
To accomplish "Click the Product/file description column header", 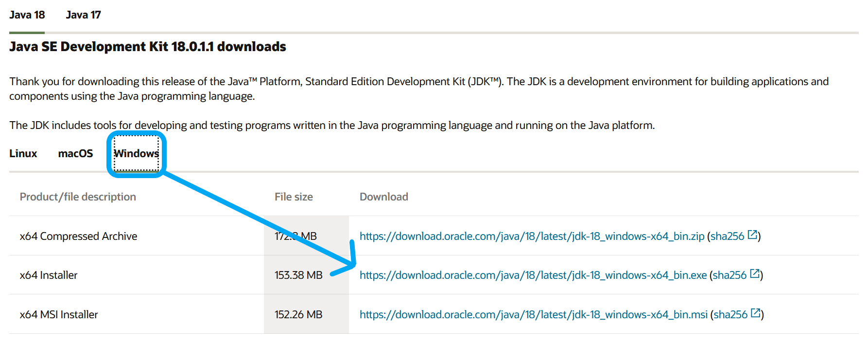I will pyautogui.click(x=78, y=197).
